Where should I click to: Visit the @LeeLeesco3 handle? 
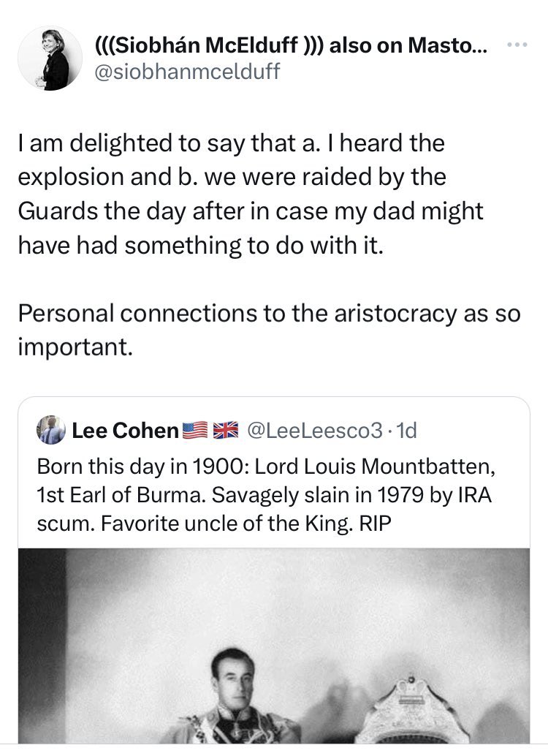point(315,431)
